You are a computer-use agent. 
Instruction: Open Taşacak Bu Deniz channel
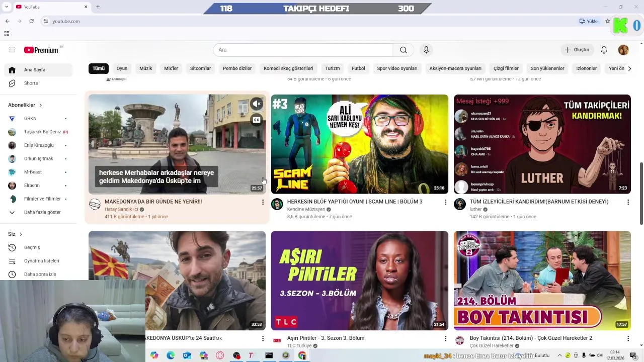point(38,132)
